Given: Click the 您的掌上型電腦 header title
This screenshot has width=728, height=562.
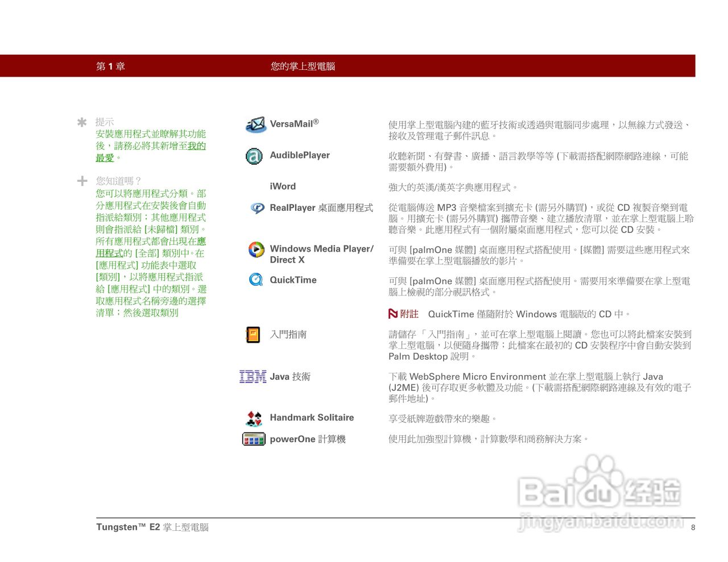Looking at the screenshot, I should click(x=303, y=66).
